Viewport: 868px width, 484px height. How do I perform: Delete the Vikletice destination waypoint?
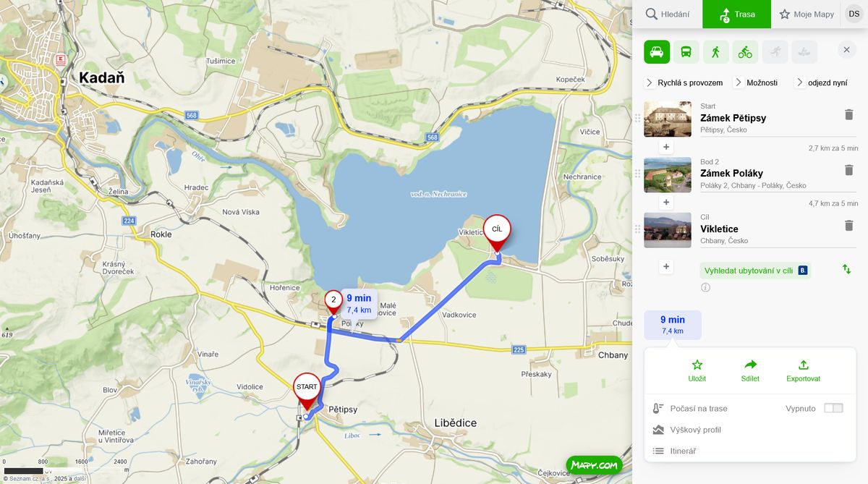click(x=848, y=226)
